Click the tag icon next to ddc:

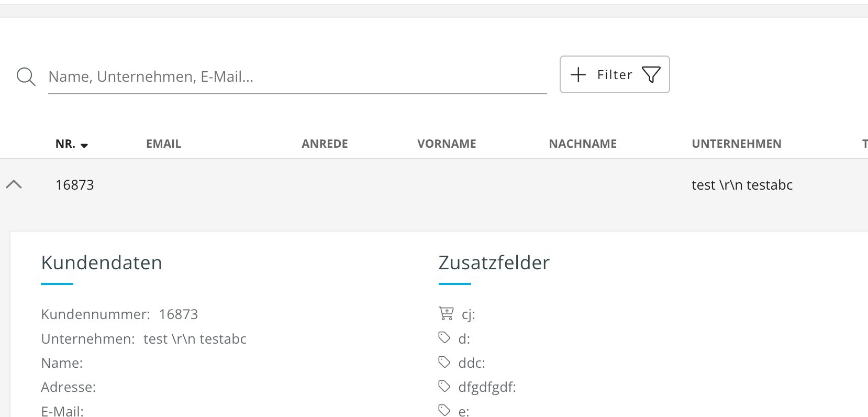pos(444,361)
